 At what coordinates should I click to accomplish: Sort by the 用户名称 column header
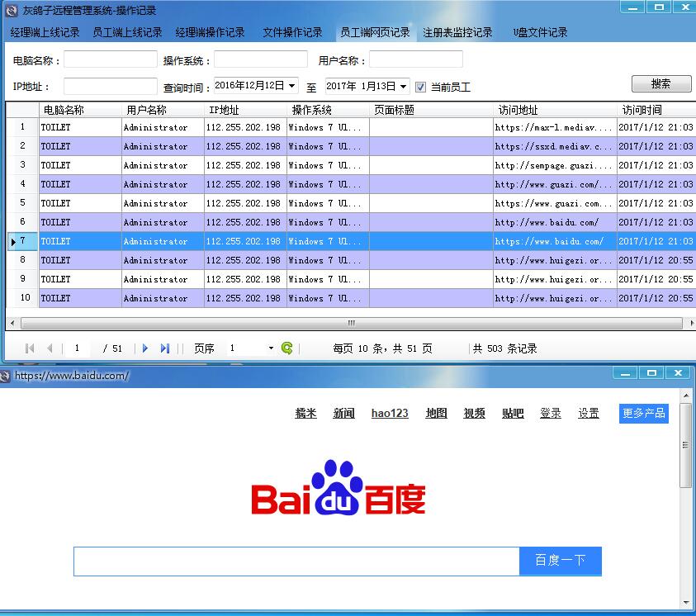163,110
